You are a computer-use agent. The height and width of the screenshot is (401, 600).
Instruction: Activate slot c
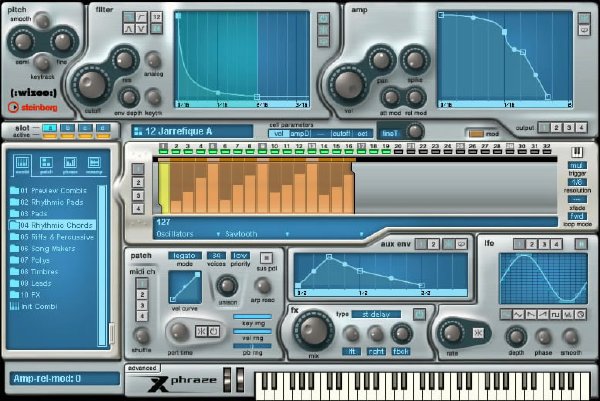[x=85, y=128]
